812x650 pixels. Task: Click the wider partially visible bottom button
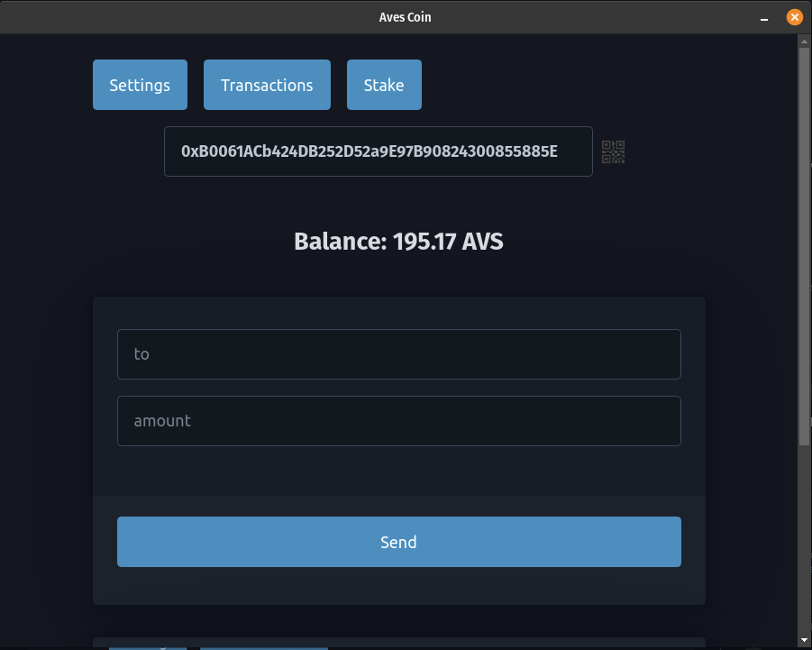point(264,646)
